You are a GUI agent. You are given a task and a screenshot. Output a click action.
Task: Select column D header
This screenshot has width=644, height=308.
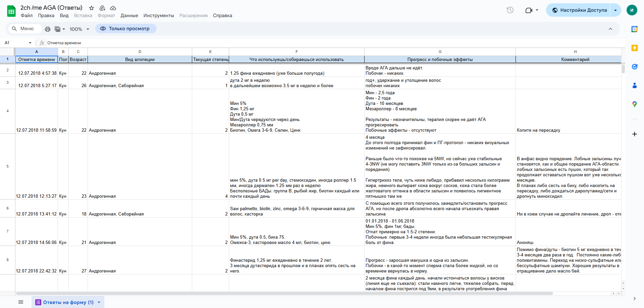click(x=140, y=52)
